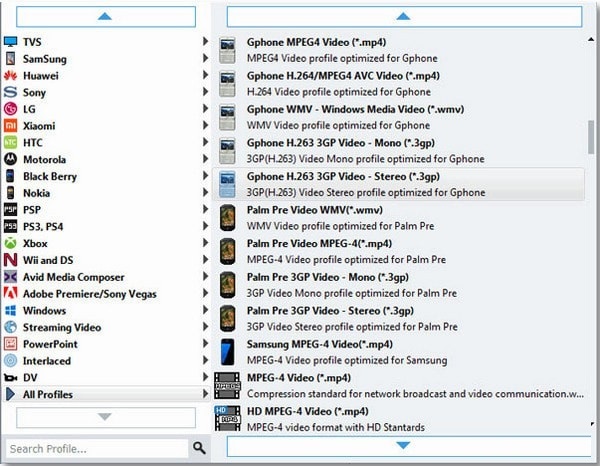Click profile list down arrow button
600x466 pixels.
pos(408,446)
